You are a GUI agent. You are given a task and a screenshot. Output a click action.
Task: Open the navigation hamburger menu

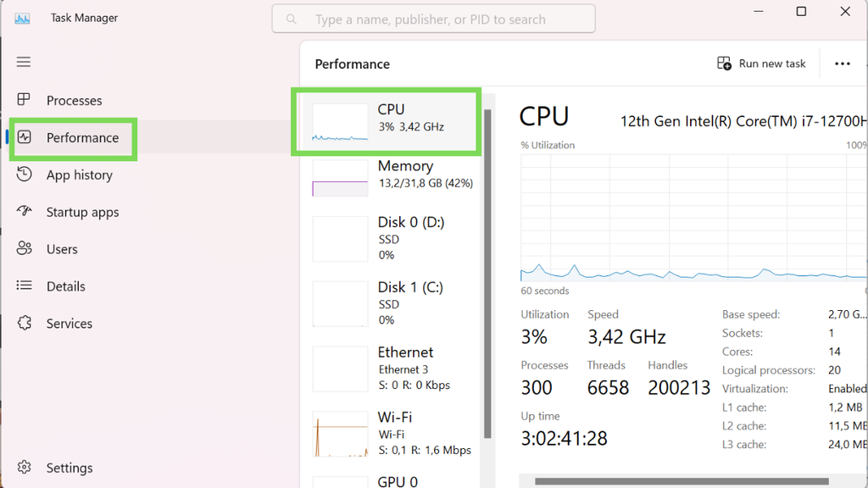coord(23,61)
